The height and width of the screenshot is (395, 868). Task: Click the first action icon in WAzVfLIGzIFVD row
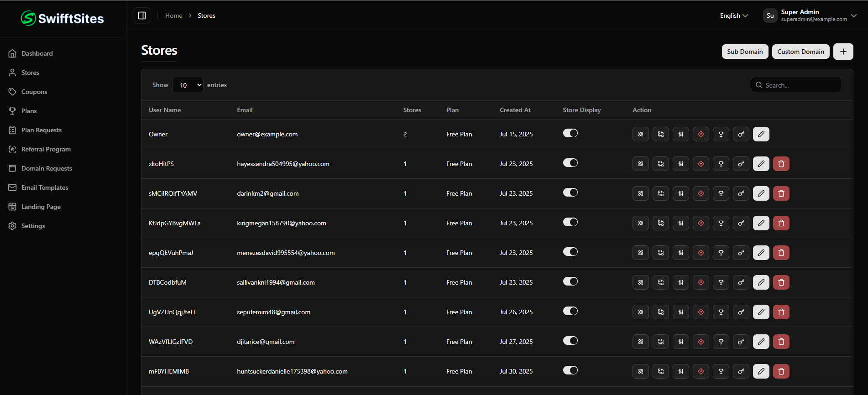click(640, 342)
